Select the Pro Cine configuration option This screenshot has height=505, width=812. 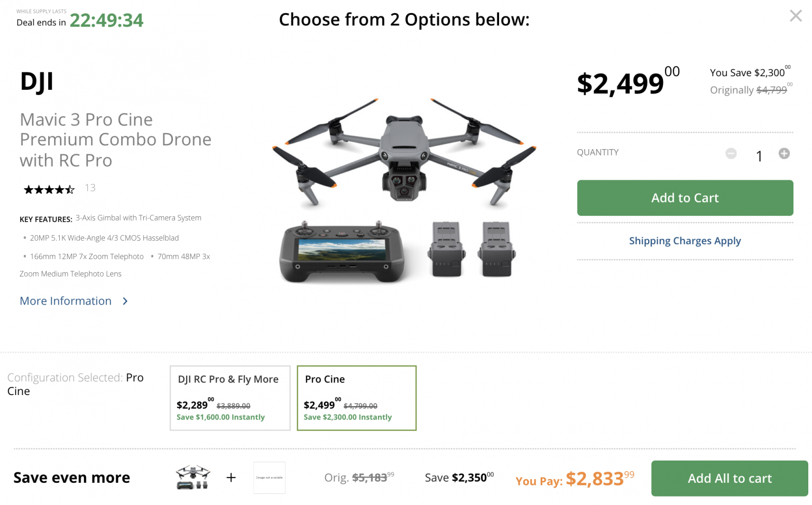click(357, 398)
